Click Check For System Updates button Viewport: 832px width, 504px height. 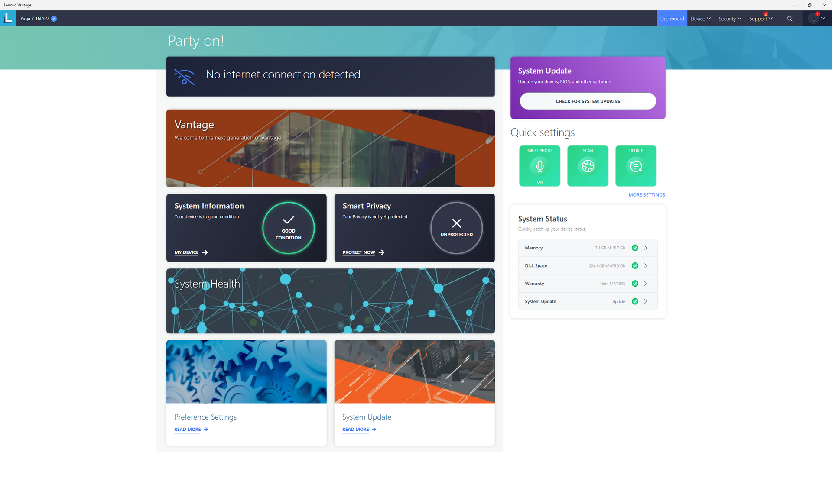pos(588,101)
